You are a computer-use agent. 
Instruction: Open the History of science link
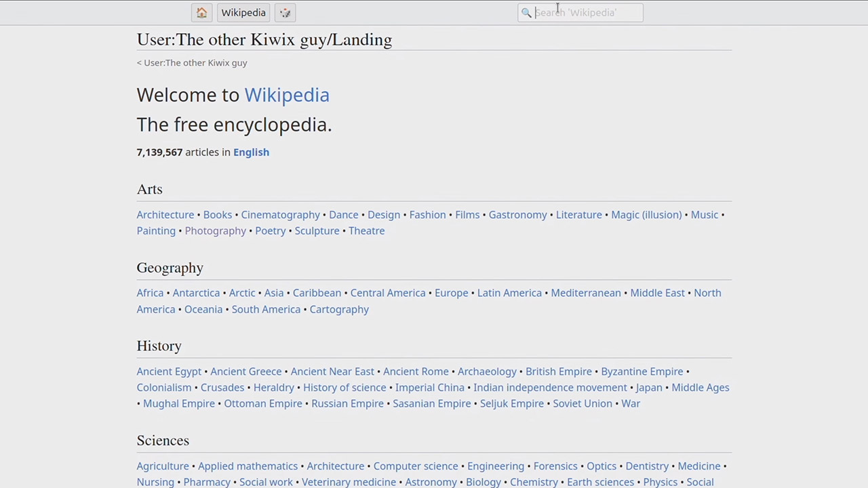[x=344, y=388]
